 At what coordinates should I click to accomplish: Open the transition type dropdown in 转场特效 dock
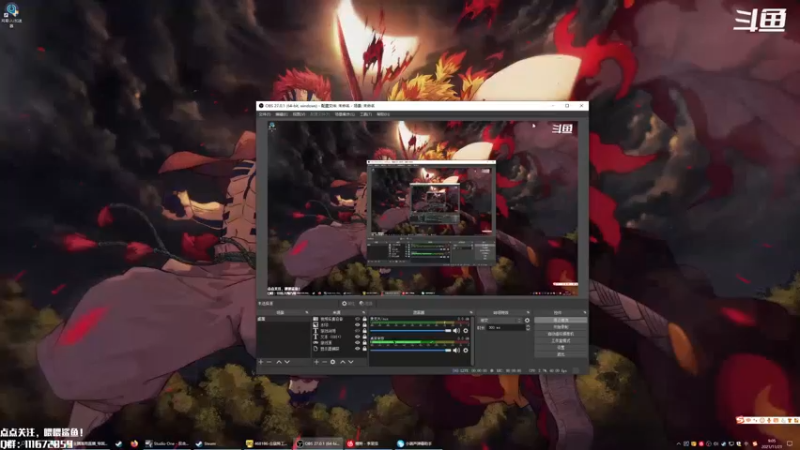[500, 320]
